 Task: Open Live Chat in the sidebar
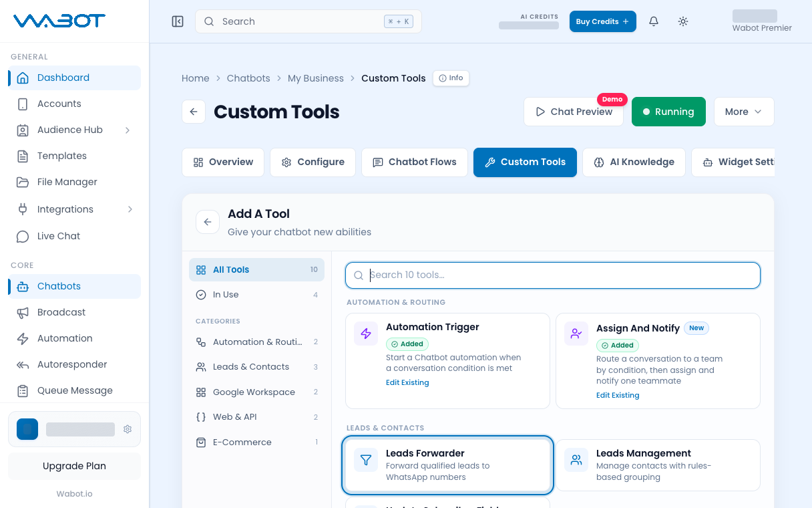(x=74, y=236)
